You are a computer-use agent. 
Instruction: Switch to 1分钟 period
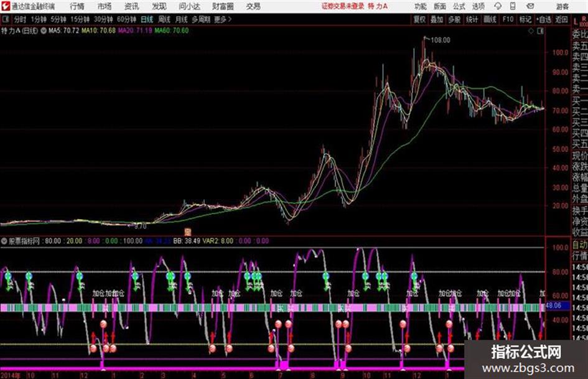point(38,19)
